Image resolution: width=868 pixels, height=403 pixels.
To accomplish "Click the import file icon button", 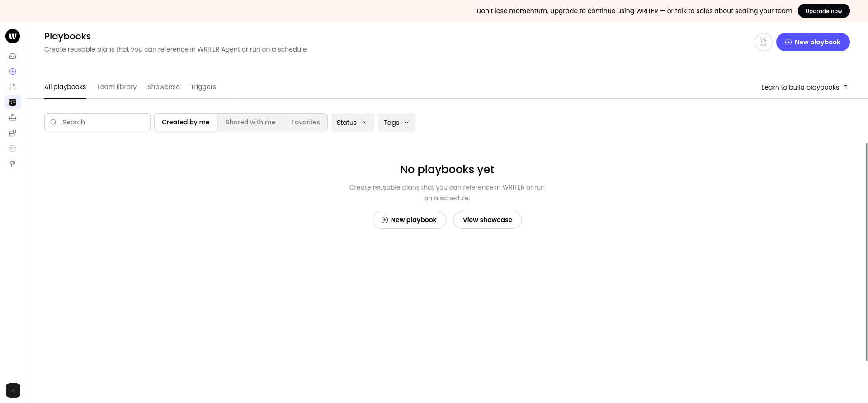I will coord(764,42).
